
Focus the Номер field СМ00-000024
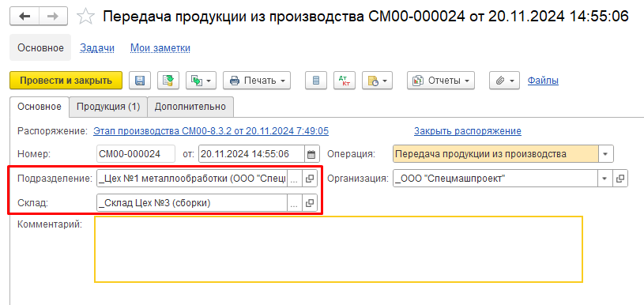[x=136, y=154]
